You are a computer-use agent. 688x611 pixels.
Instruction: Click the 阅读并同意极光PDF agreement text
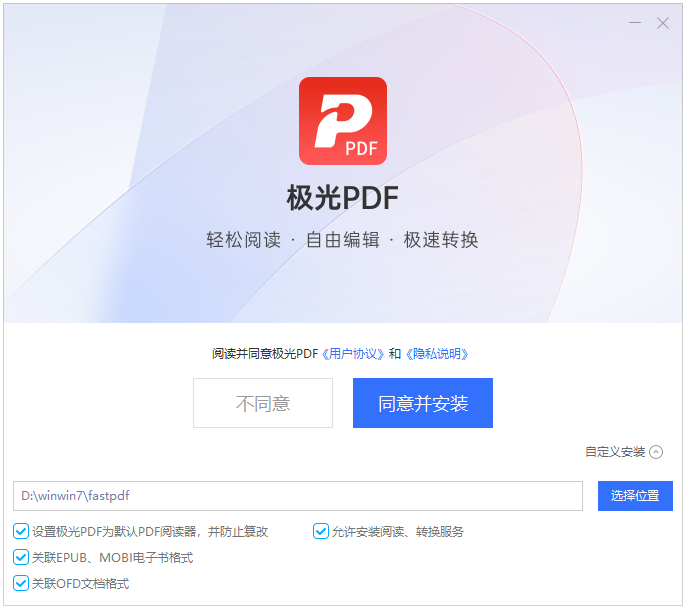(x=265, y=354)
